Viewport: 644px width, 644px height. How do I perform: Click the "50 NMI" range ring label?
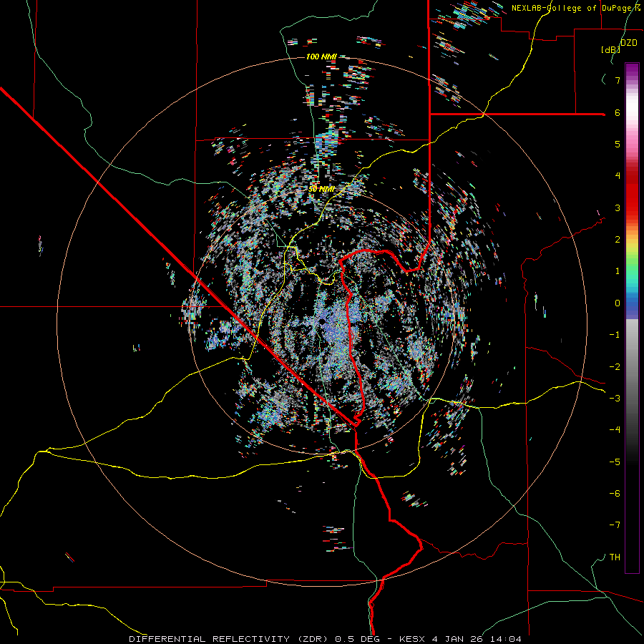tap(321, 190)
